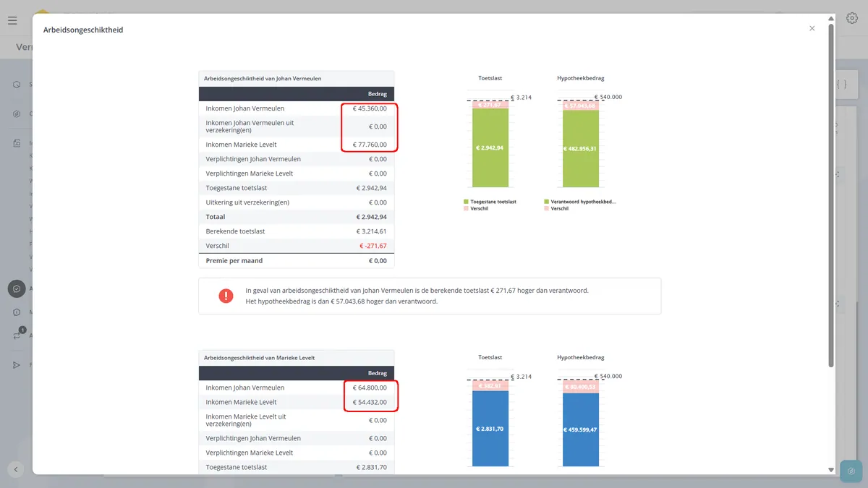
Task: Select the € 64.800,00 income amount
Action: 370,388
